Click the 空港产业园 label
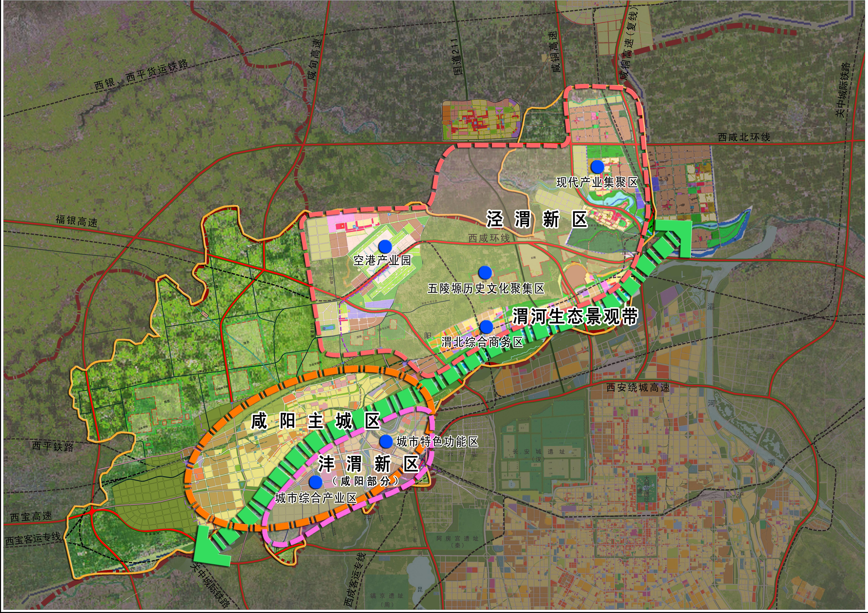The width and height of the screenshot is (868, 613). point(382,260)
